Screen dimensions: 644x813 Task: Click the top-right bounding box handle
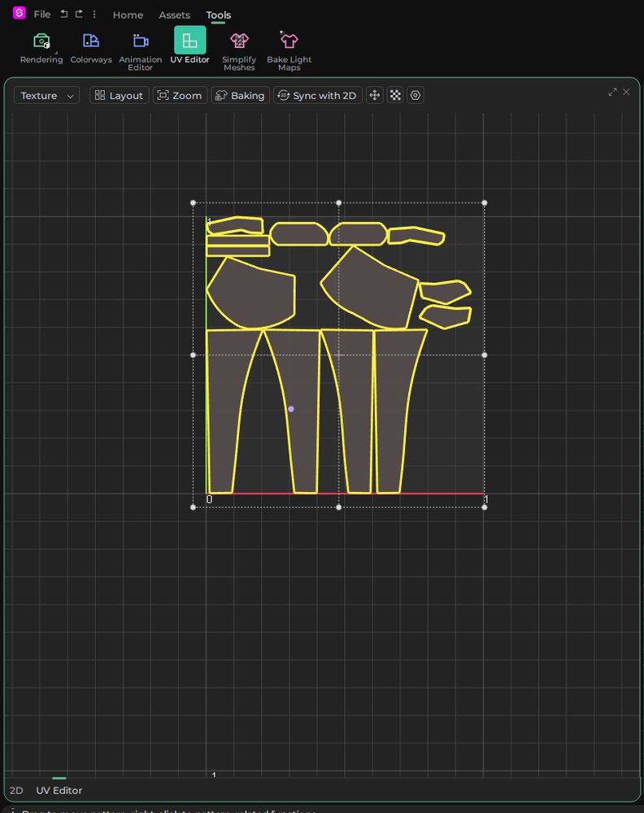tap(485, 202)
